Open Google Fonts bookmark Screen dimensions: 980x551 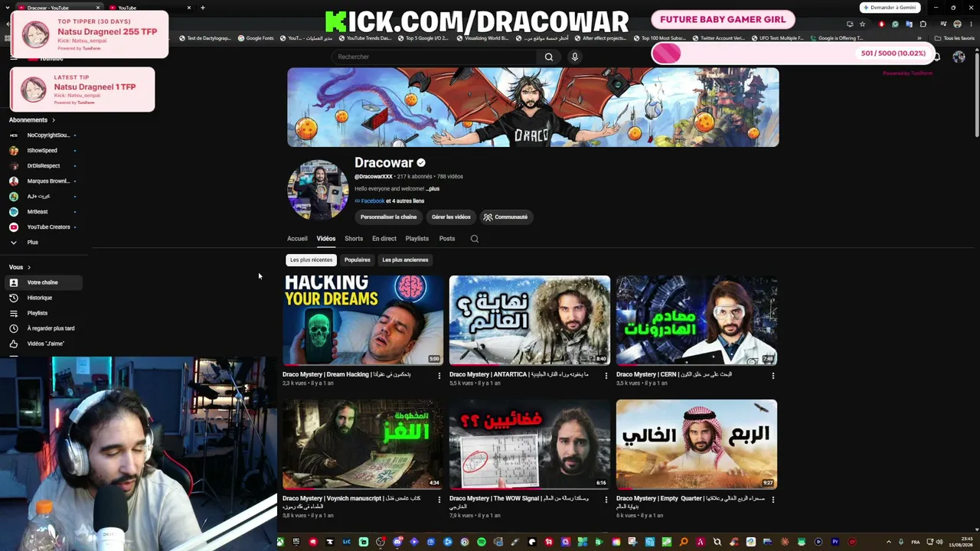(x=256, y=38)
